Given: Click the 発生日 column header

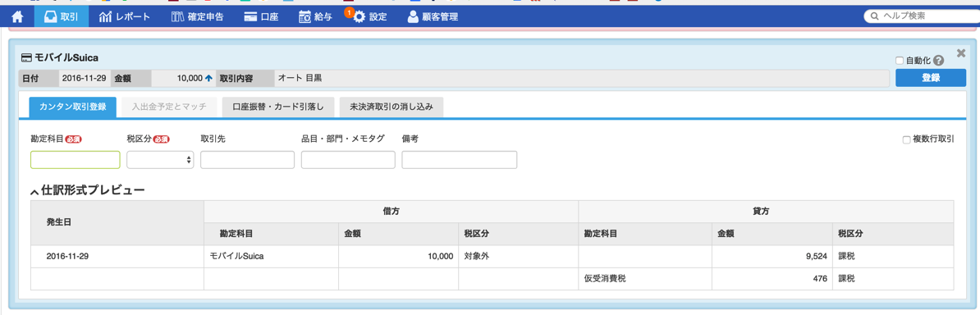Looking at the screenshot, I should coord(117,223).
